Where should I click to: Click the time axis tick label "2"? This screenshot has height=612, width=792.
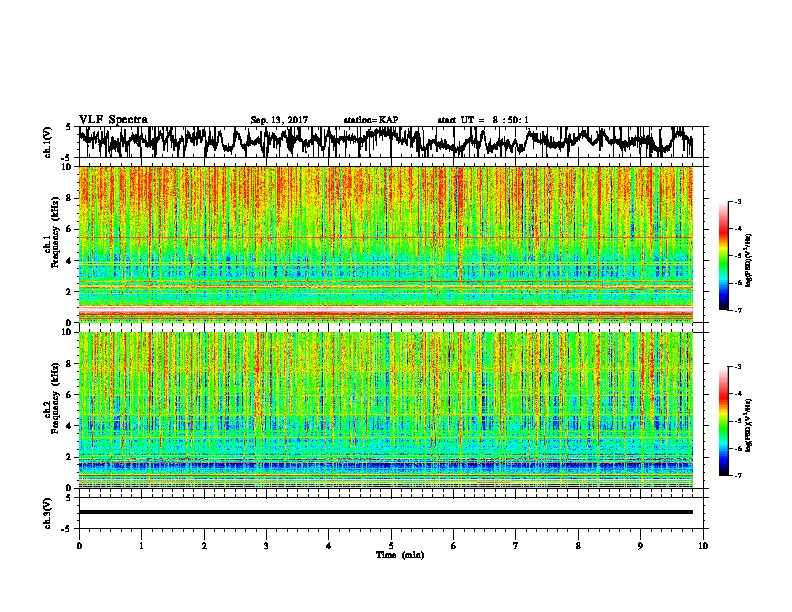point(204,546)
